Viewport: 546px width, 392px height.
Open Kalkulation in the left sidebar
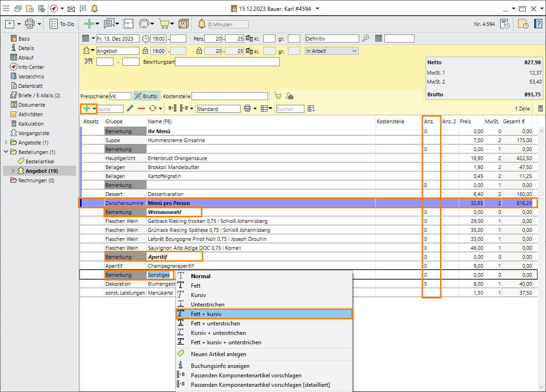pos(31,124)
